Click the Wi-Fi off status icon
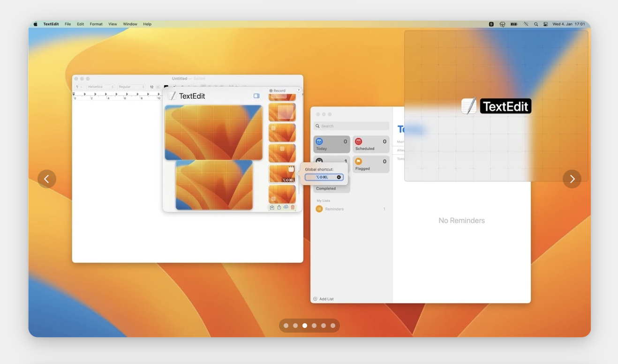618x364 pixels. [526, 24]
